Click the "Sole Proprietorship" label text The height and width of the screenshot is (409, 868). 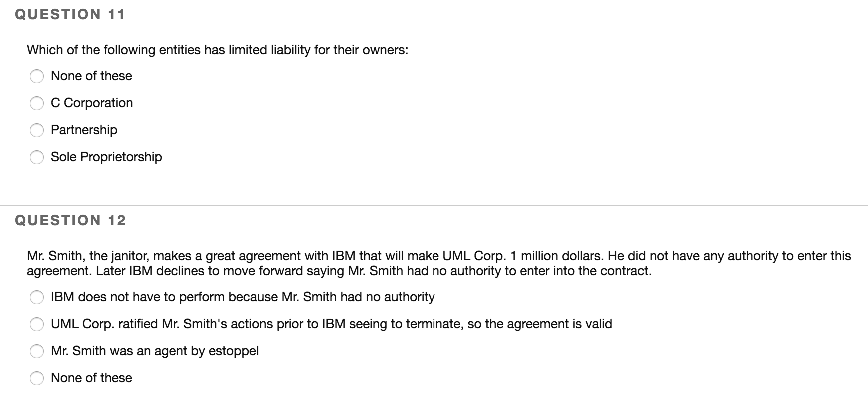coord(106,157)
